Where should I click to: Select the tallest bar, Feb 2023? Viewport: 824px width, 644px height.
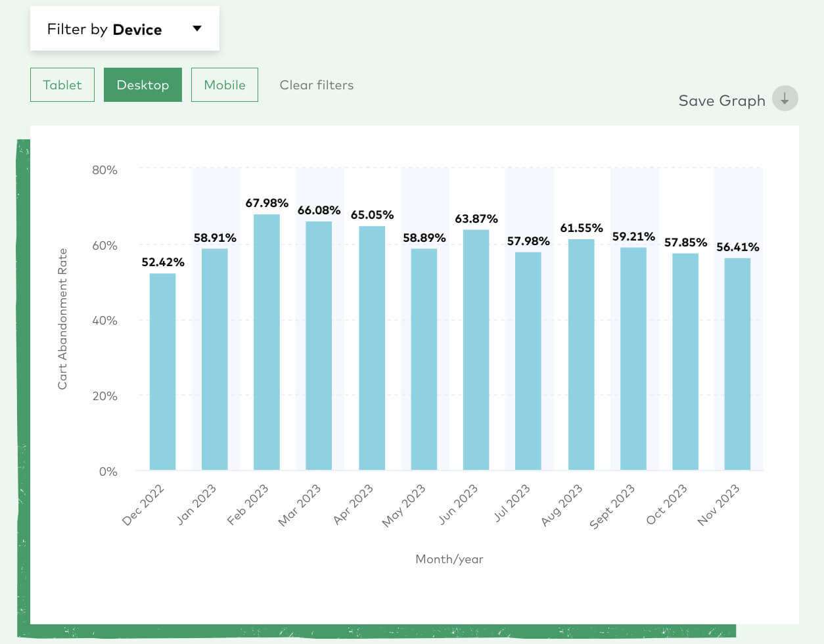point(267,342)
